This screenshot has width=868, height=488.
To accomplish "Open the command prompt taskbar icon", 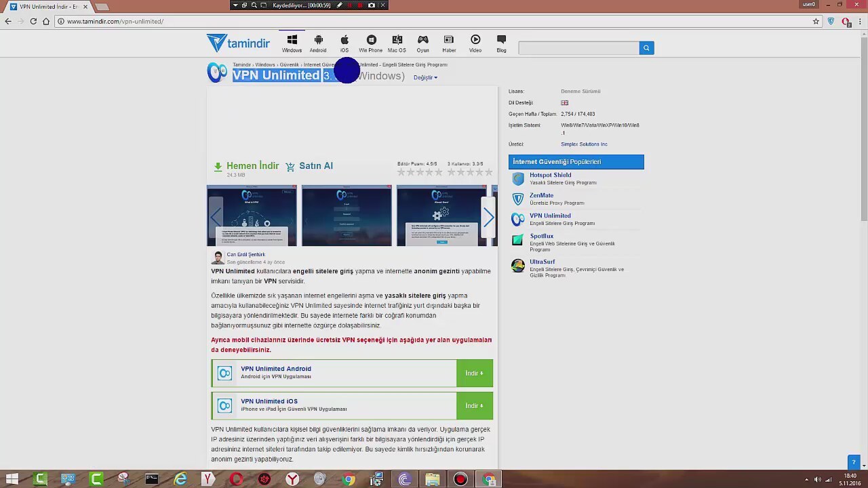I will 152,479.
